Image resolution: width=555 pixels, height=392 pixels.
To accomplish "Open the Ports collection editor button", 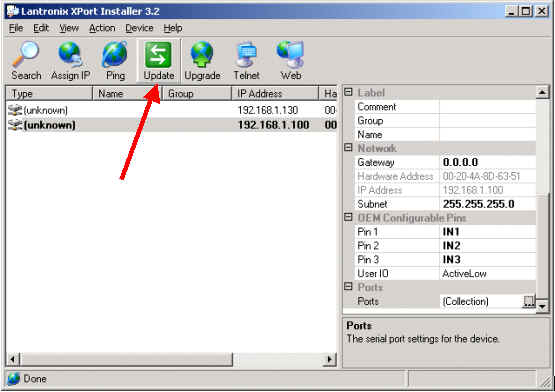I will pos(529,301).
